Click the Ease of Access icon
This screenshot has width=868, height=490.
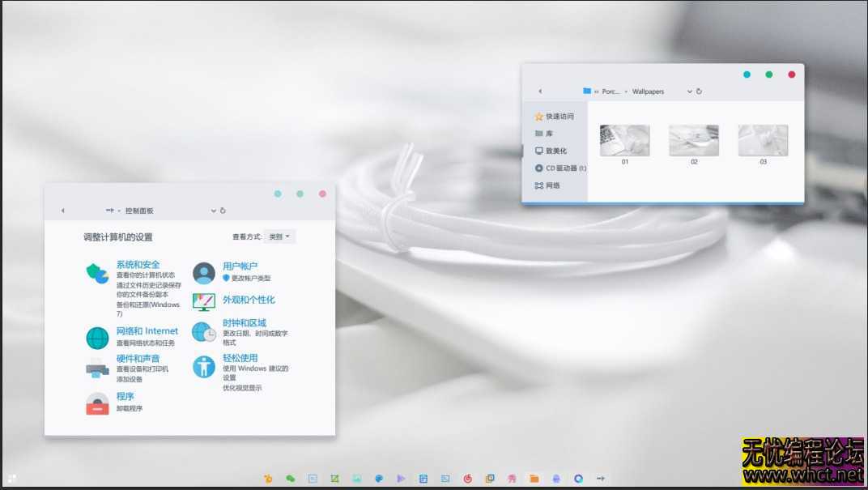(x=204, y=366)
